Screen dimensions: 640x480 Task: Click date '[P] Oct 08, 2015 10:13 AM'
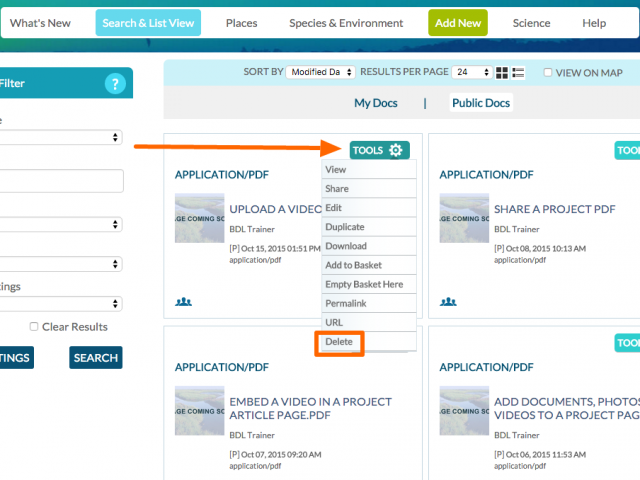[540, 249]
